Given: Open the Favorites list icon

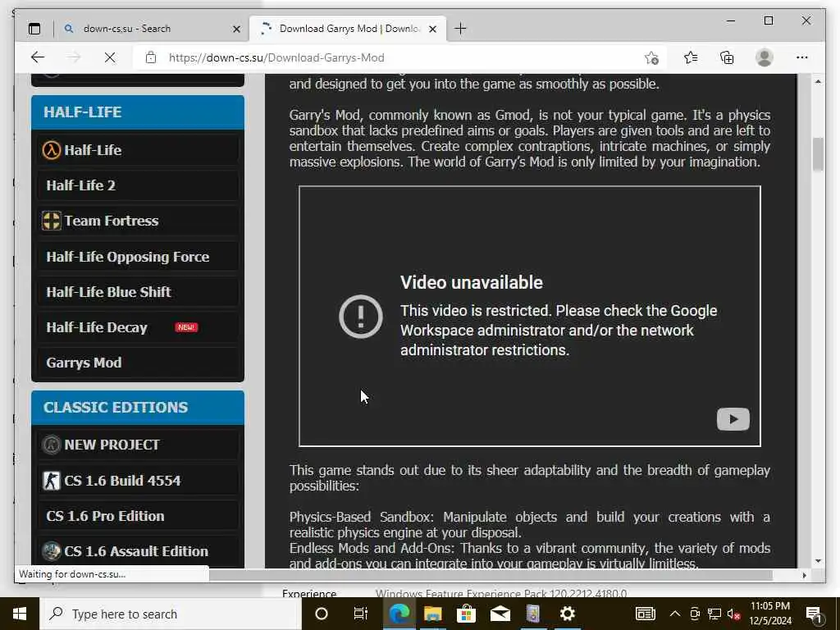Looking at the screenshot, I should click(x=691, y=57).
